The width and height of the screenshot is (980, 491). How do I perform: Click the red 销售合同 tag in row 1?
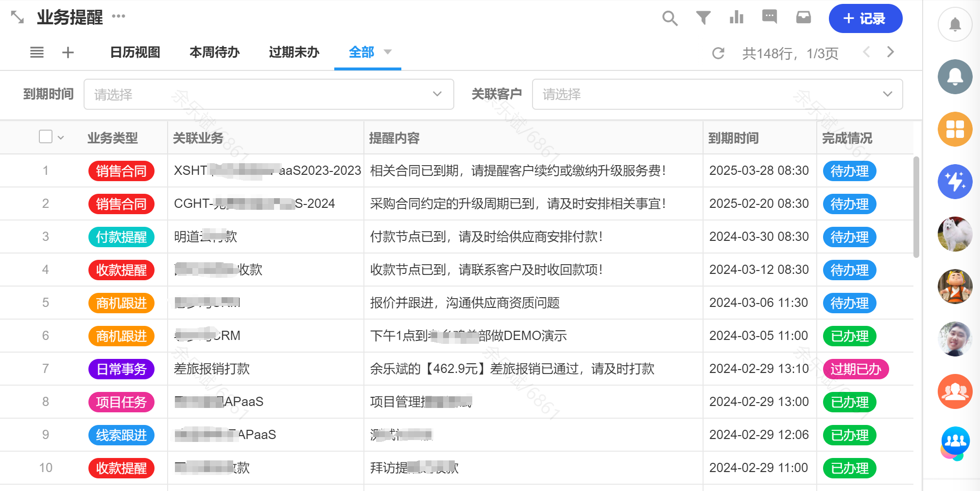(121, 171)
